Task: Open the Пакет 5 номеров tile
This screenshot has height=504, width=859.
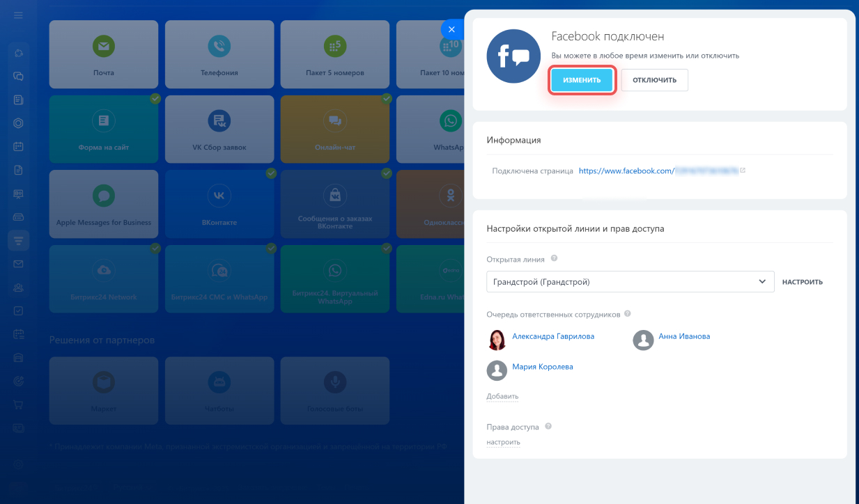Action: click(335, 54)
